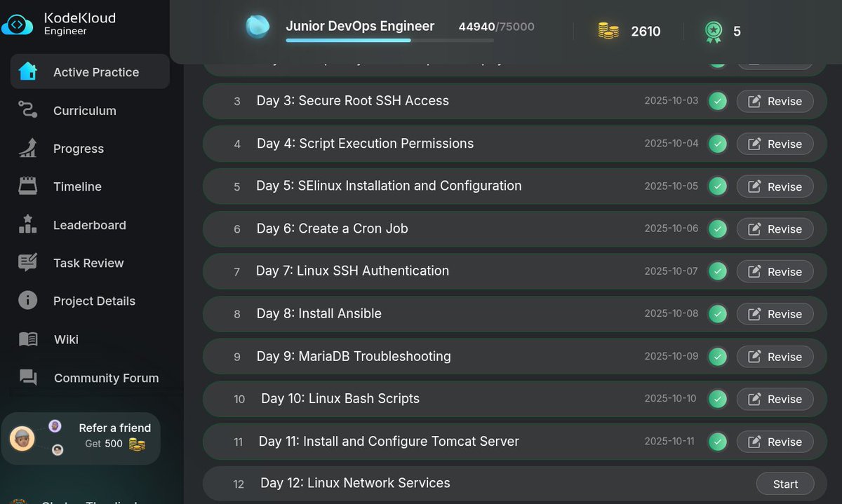The image size is (842, 504).
Task: Revise Day 10 Linux Bash Scripts
Action: tap(775, 399)
